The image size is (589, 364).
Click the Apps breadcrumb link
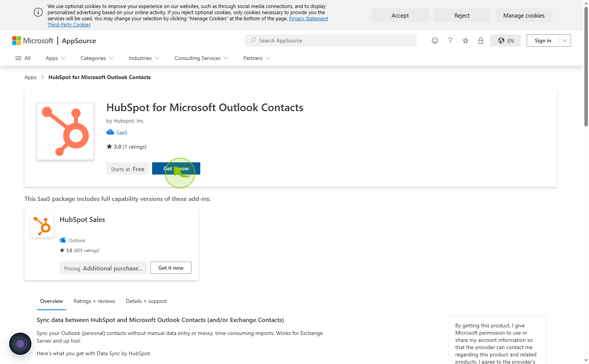pos(31,77)
